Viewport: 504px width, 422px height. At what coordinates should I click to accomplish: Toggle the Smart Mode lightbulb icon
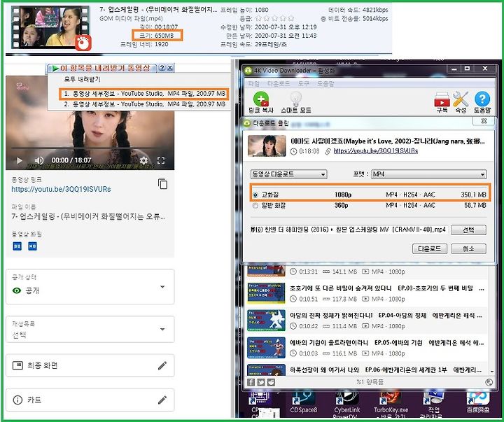(x=295, y=99)
